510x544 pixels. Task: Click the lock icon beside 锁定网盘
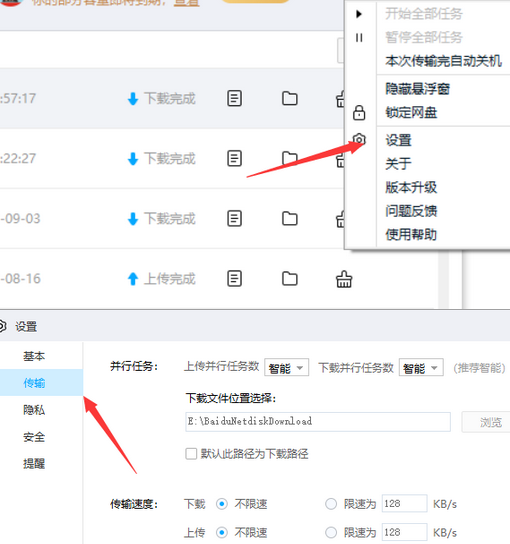click(359, 113)
